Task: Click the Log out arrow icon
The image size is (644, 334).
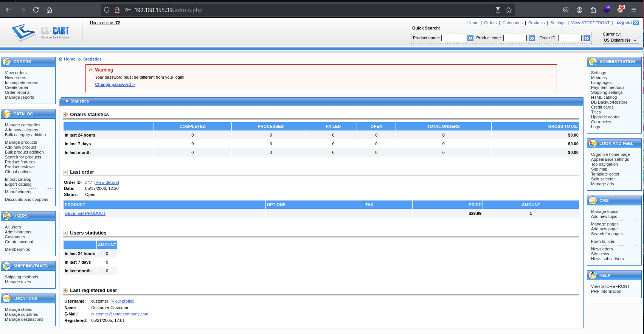Action: click(x=636, y=23)
